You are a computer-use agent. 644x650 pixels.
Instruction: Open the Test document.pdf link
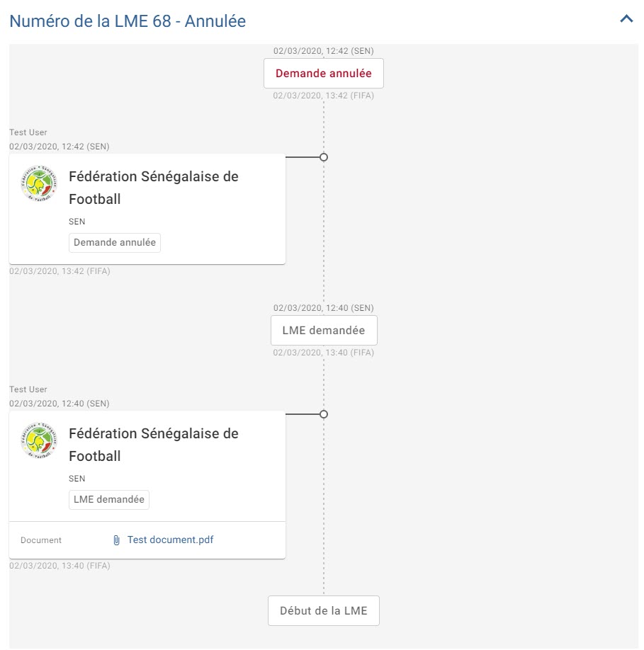point(171,540)
